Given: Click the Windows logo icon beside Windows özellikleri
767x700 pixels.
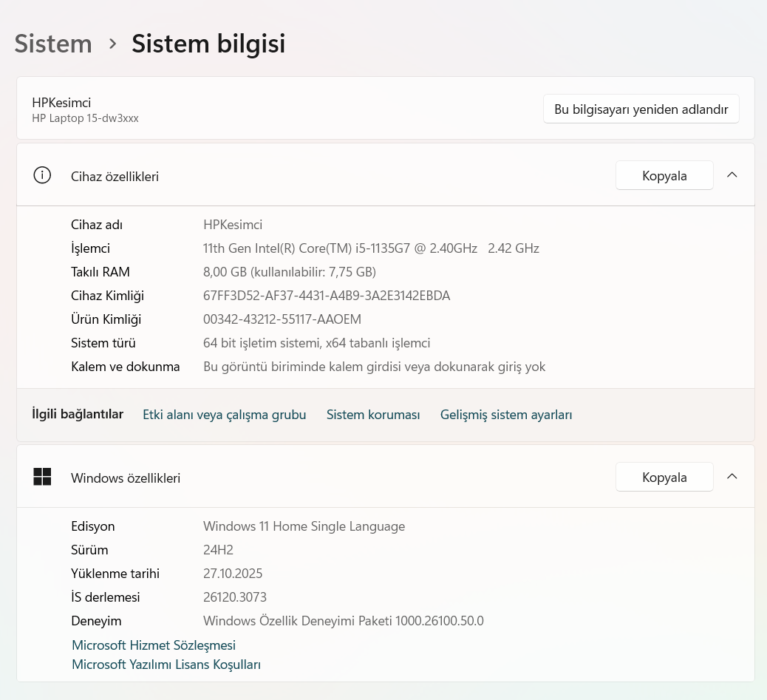Looking at the screenshot, I should point(42,478).
